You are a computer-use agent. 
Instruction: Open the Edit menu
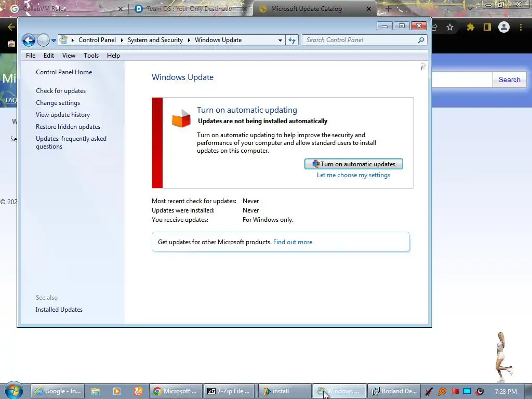49,55
